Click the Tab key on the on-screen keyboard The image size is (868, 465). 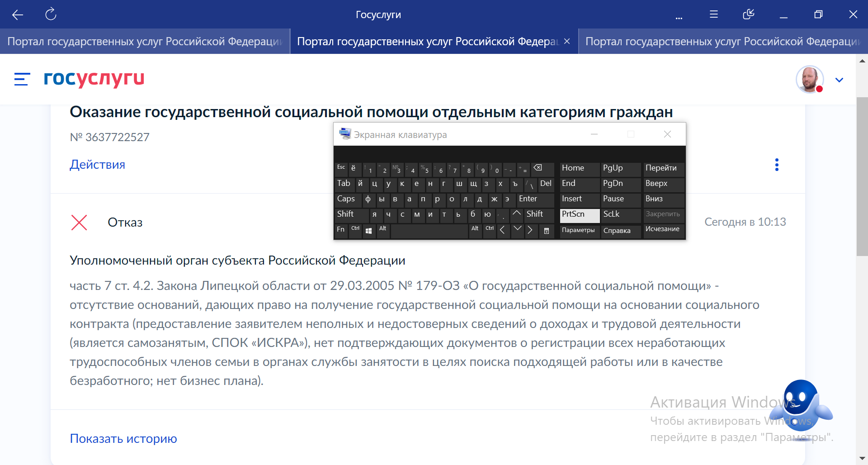click(x=344, y=185)
